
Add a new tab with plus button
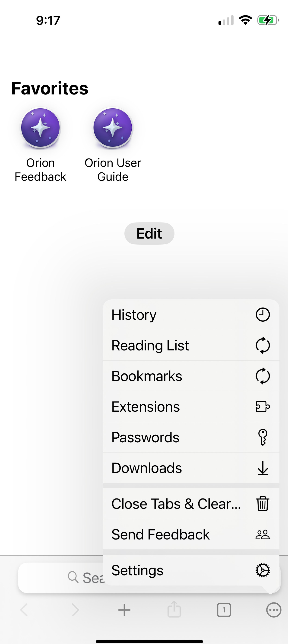(x=124, y=610)
